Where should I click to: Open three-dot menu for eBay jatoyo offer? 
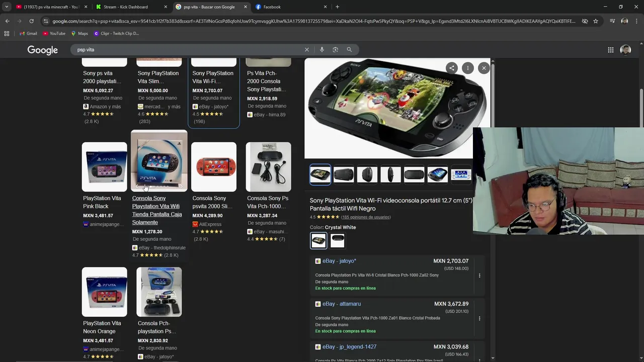coord(479,276)
